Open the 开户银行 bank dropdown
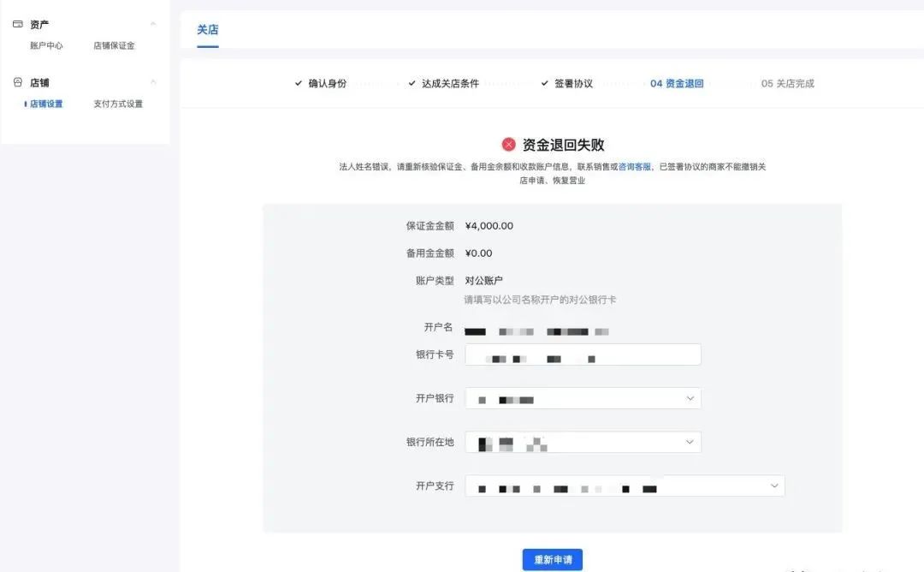924x572 pixels. (689, 398)
